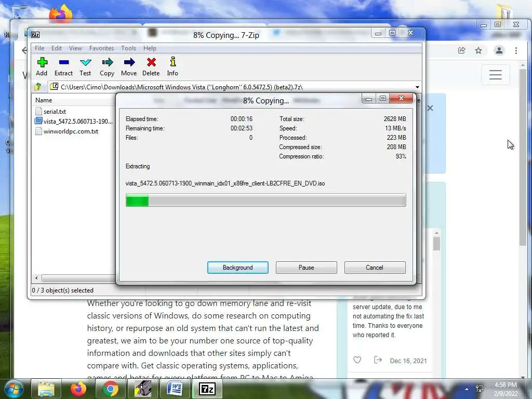Choose the Copy toolbar icon

pos(107,62)
